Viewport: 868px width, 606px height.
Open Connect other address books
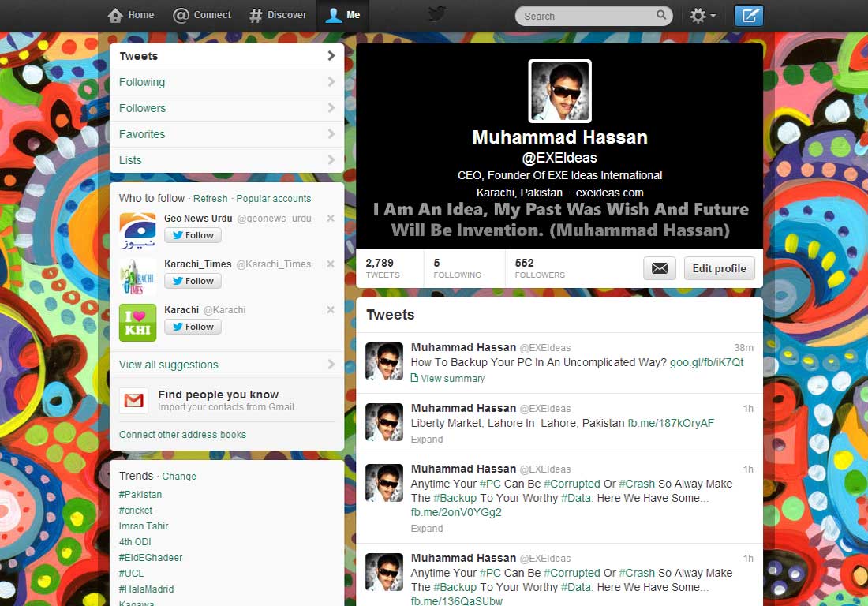pos(183,435)
